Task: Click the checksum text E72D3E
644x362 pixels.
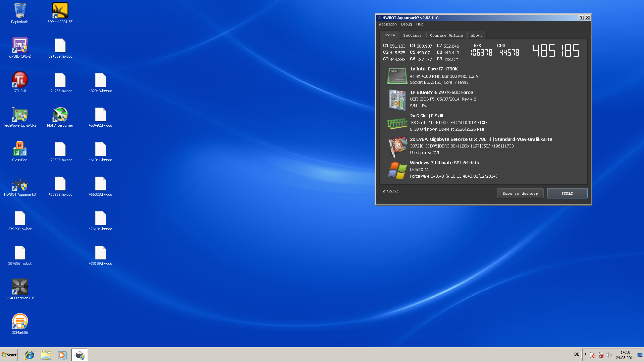Action: 391,191
